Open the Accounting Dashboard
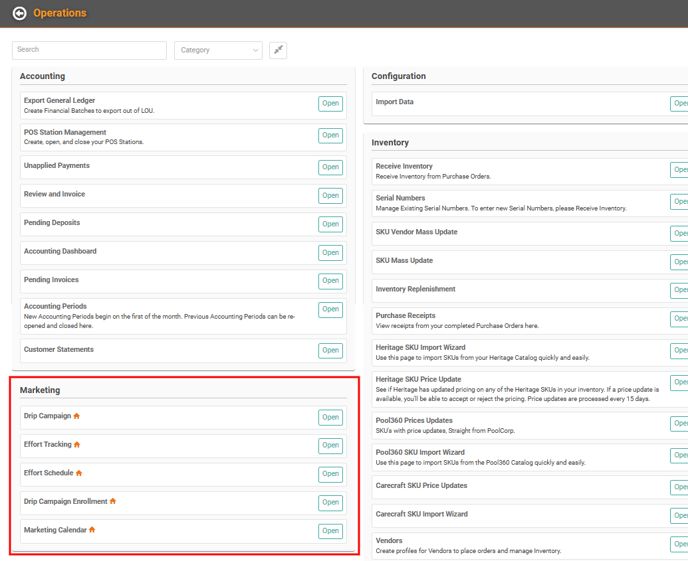Image resolution: width=688 pixels, height=561 pixels. 330,253
